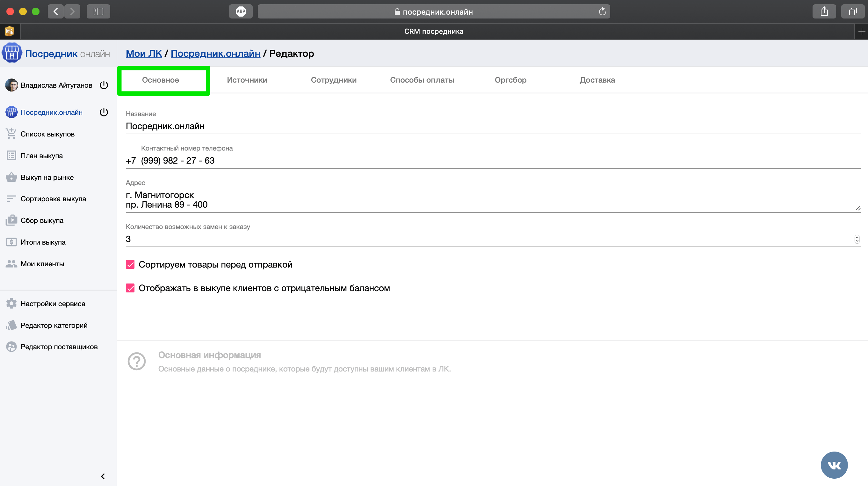Open Настройки сервиса gear icon
Screen dimensions: 868x486
click(11, 304)
